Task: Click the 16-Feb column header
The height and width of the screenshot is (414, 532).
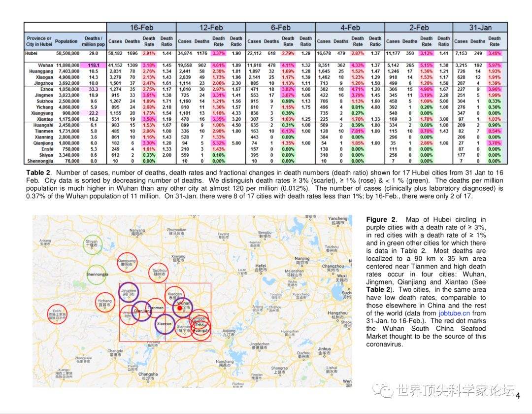Action: [x=141, y=28]
